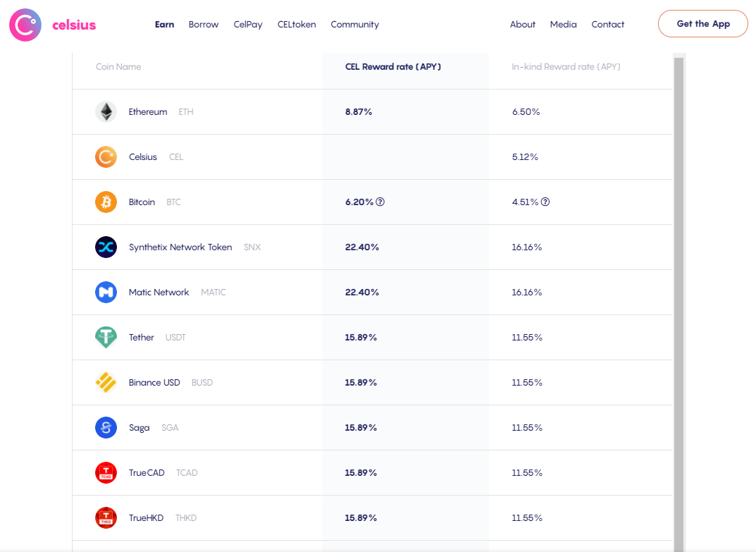756x552 pixels.
Task: Click the Matic Network name
Action: pos(159,293)
